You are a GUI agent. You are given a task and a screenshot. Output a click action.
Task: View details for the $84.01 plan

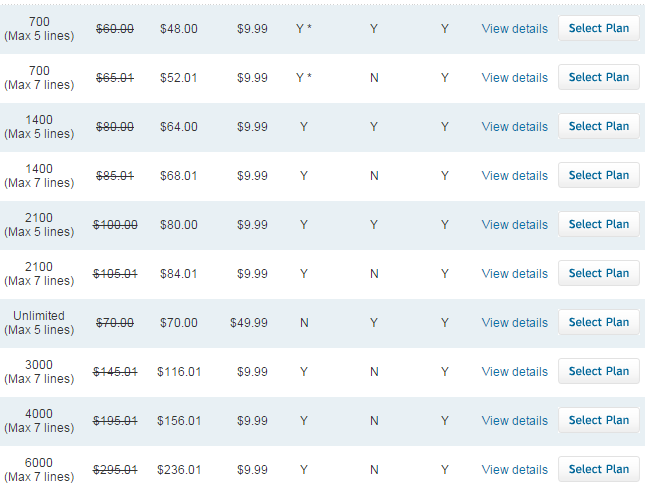(x=514, y=274)
